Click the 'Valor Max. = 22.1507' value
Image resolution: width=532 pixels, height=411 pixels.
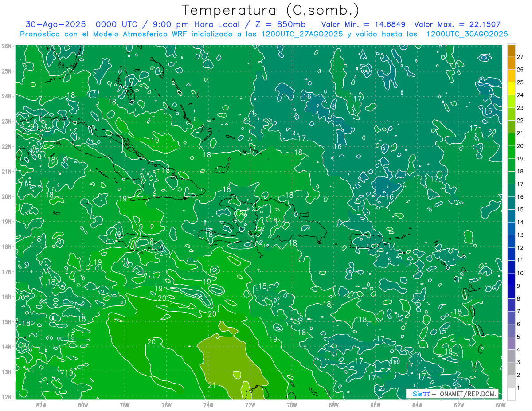point(457,24)
